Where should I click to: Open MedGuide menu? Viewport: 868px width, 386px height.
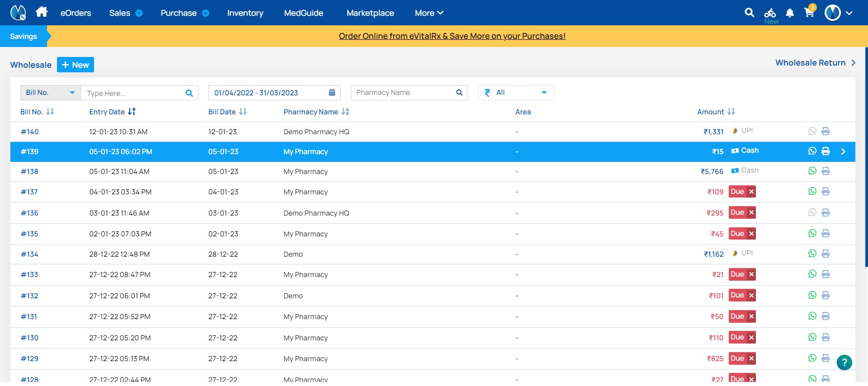[303, 13]
